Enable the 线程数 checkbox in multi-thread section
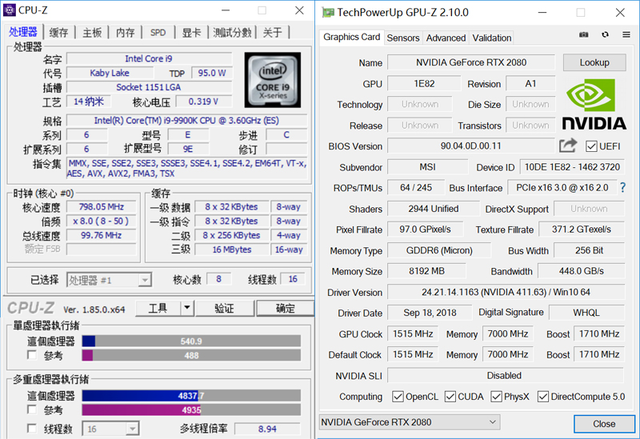The height and width of the screenshot is (439, 640). pyautogui.click(x=35, y=428)
